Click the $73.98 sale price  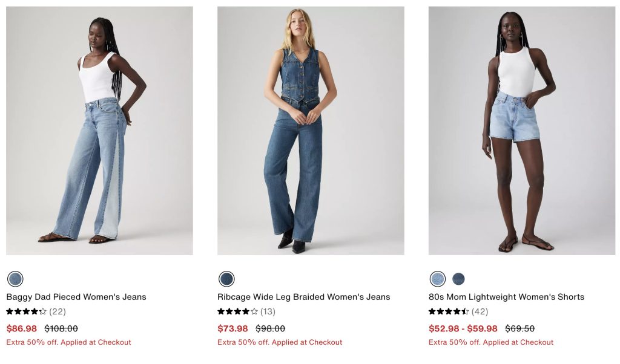(233, 329)
